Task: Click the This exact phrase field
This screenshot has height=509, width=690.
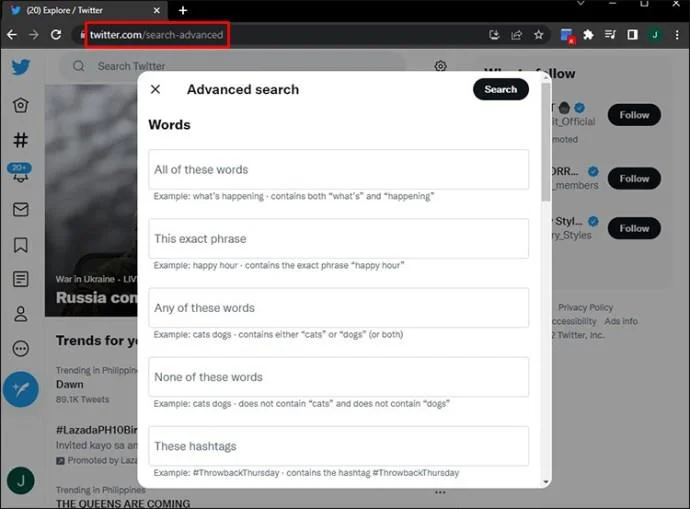Action: pyautogui.click(x=338, y=238)
